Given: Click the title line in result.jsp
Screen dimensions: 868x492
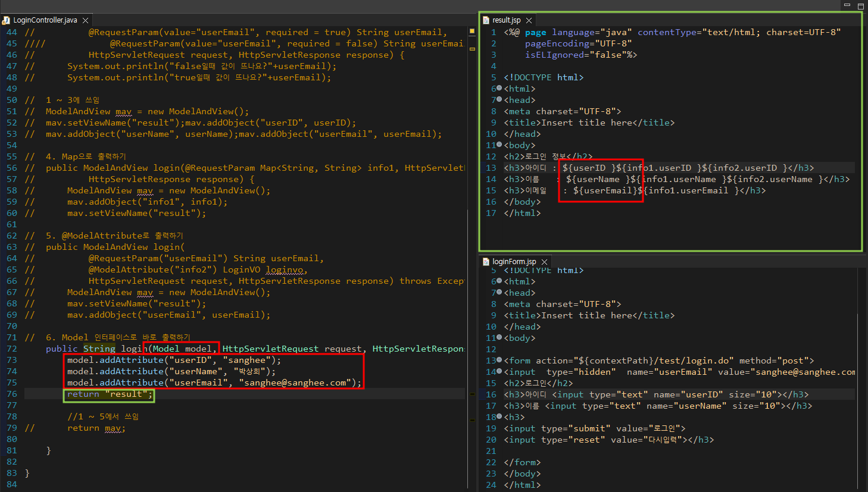Looking at the screenshot, I should pyautogui.click(x=589, y=123).
